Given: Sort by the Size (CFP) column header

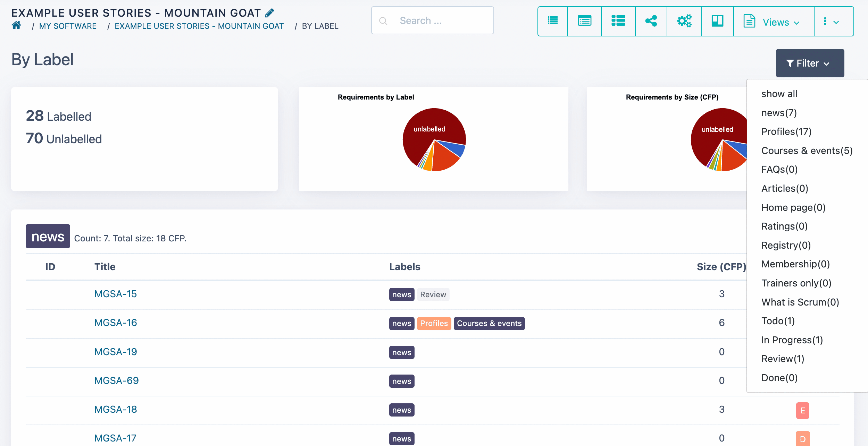Looking at the screenshot, I should 721,267.
